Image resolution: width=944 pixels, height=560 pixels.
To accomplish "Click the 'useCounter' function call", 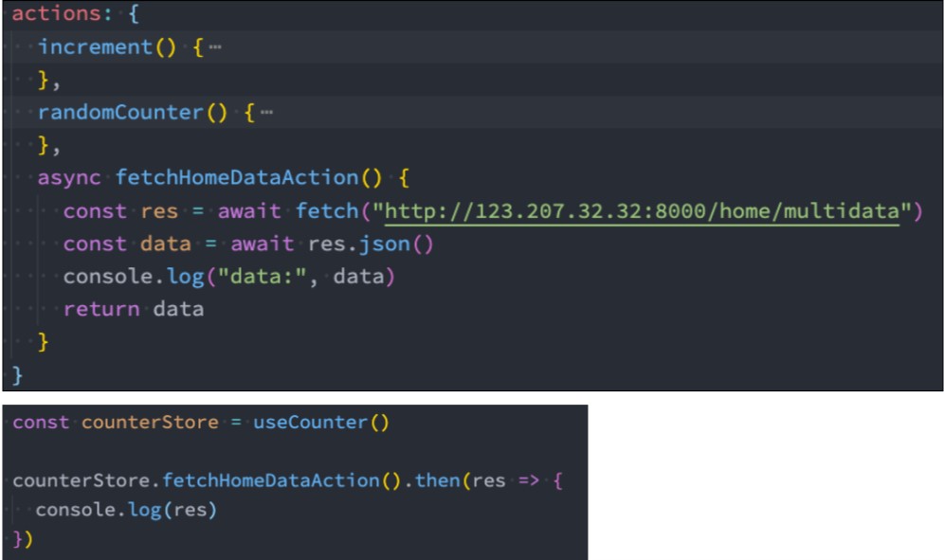I will [310, 422].
